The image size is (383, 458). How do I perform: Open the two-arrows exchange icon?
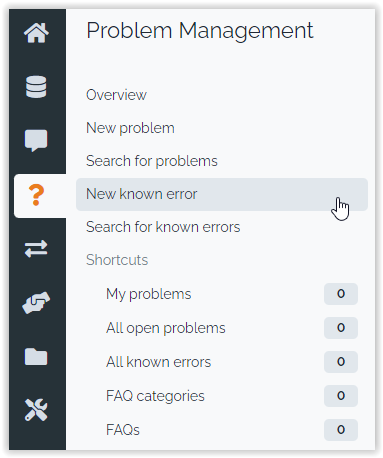[x=36, y=249]
